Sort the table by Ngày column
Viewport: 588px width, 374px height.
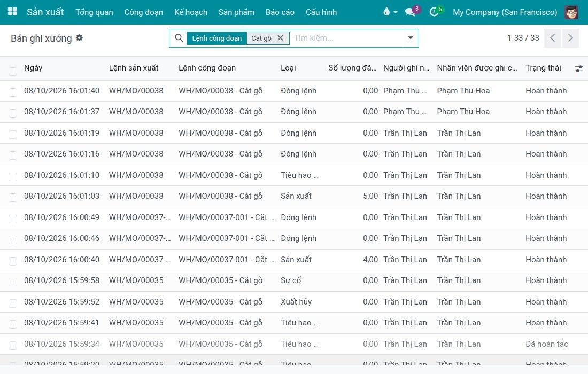pos(33,68)
